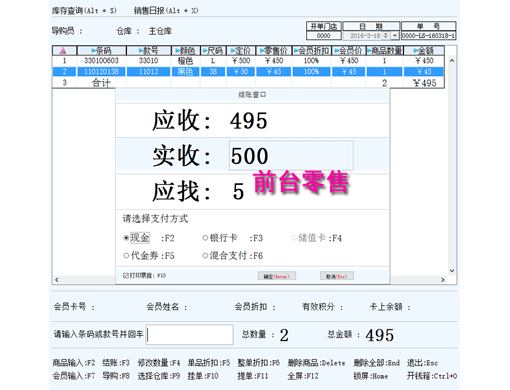Viewport: 510px width, 390px height.
Task: Click the 删除商品:Delete shortcut label
Action: (316, 363)
